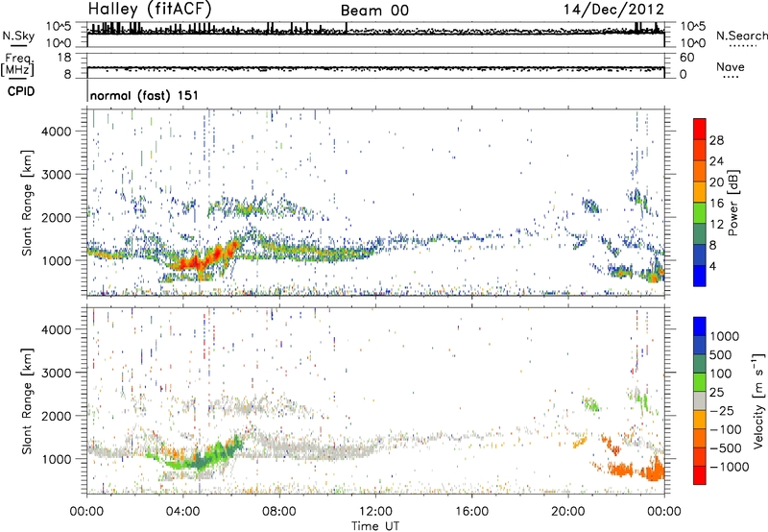
Task: Click the 'N.Sky' axis label
Action: pos(18,36)
